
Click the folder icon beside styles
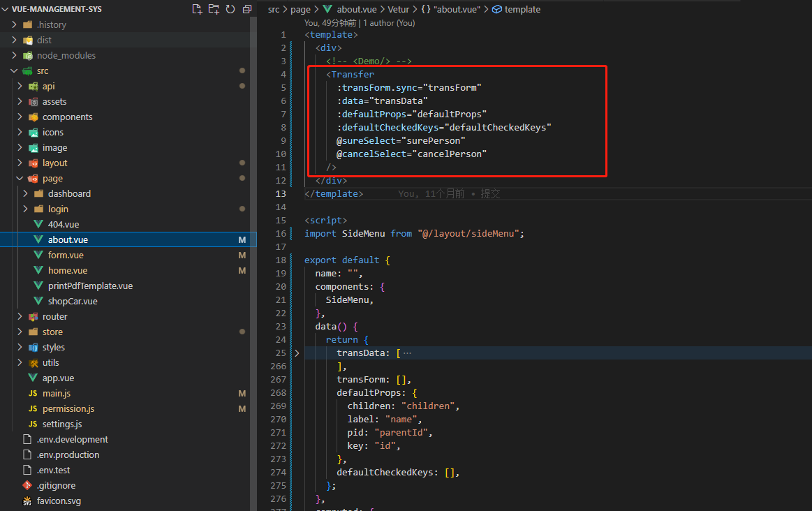click(33, 348)
